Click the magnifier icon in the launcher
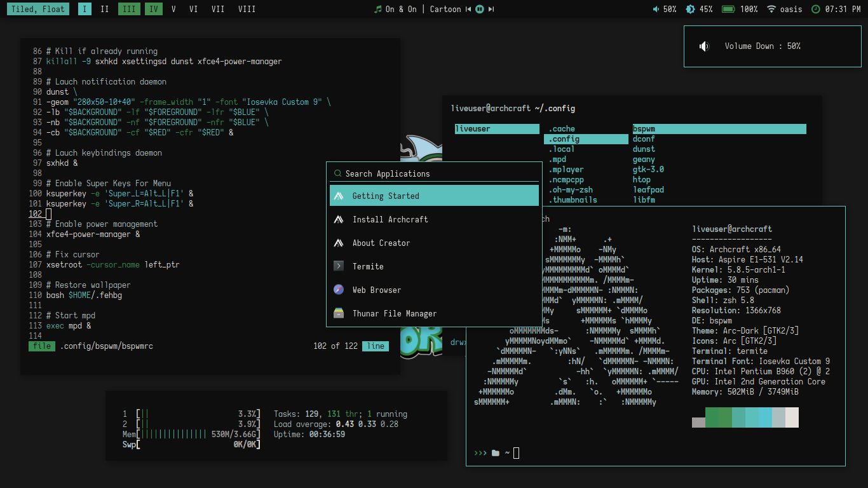 pyautogui.click(x=337, y=173)
